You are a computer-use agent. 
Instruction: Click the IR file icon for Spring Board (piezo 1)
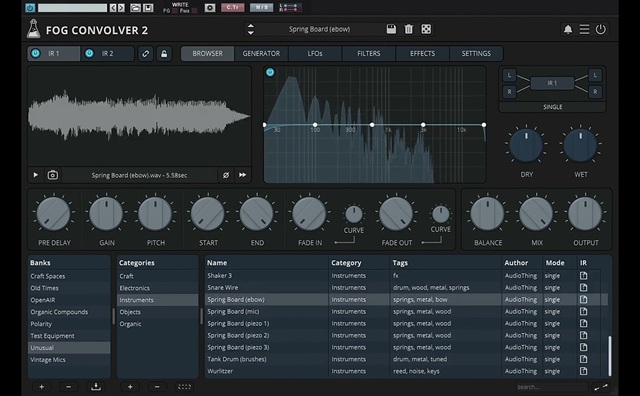point(584,323)
